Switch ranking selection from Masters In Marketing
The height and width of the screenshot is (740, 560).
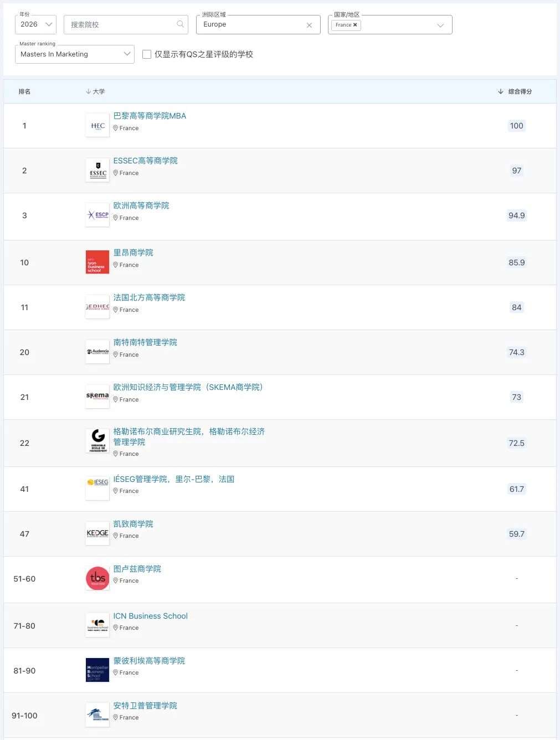[74, 54]
